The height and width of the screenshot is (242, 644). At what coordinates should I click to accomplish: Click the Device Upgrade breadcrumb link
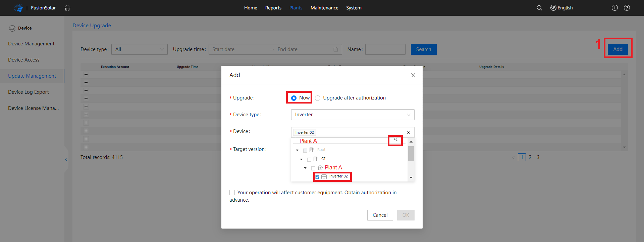click(92, 26)
